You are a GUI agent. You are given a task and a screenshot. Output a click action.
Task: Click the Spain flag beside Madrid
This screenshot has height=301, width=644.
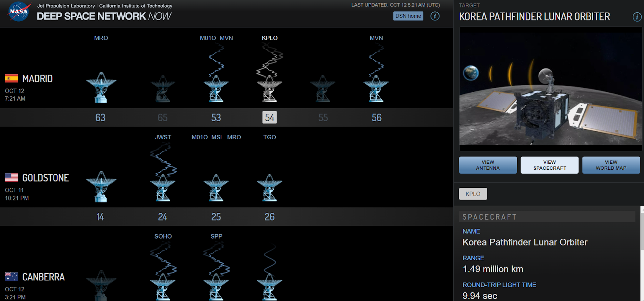[11, 78]
